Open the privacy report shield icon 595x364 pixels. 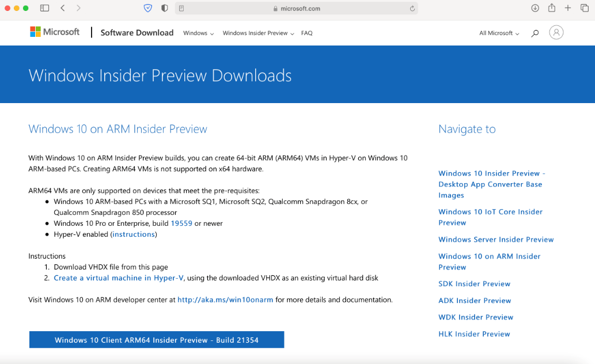tap(164, 8)
